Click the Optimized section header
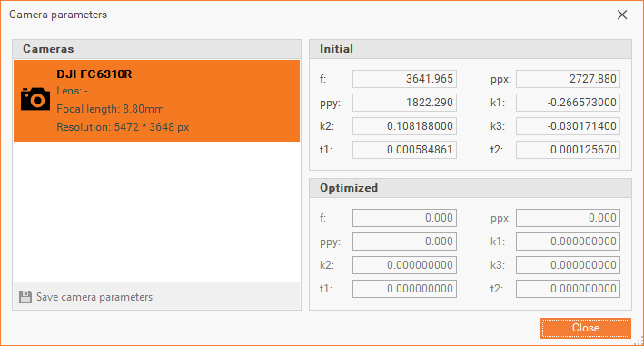 (471, 188)
